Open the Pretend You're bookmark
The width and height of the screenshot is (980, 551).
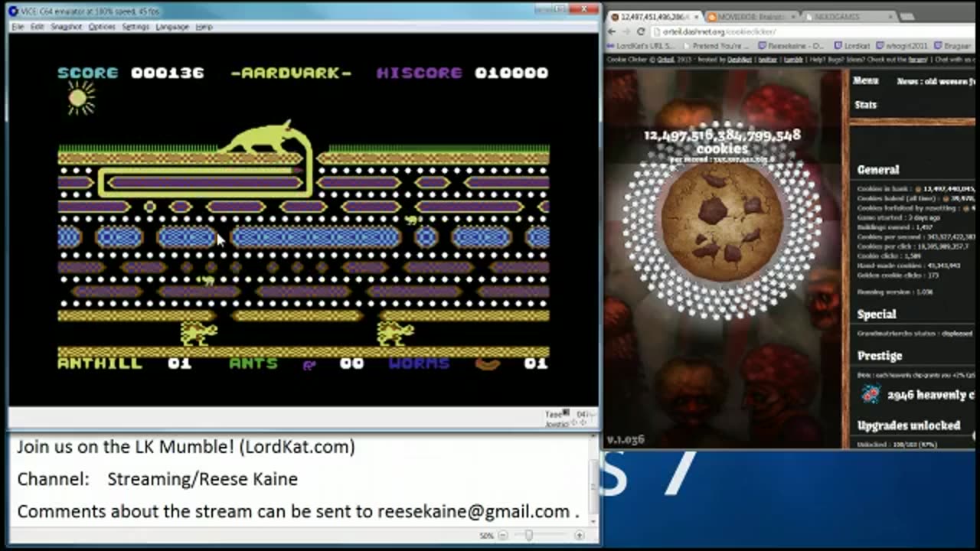[x=717, y=46]
